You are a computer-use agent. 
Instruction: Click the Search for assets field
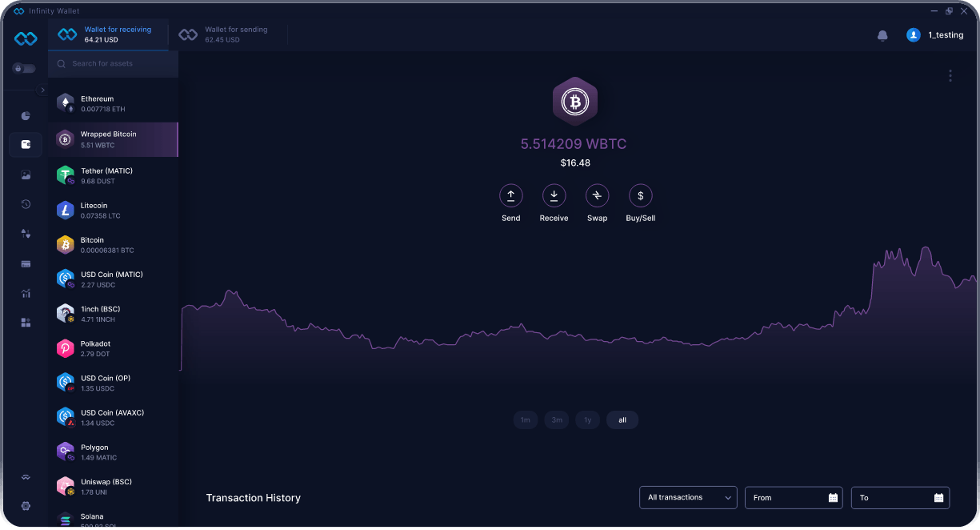coord(114,64)
